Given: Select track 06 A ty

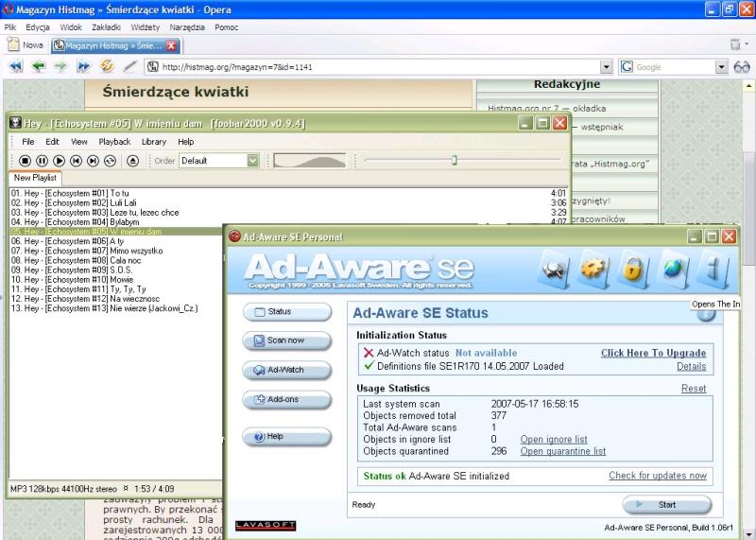Looking at the screenshot, I should point(115,241).
